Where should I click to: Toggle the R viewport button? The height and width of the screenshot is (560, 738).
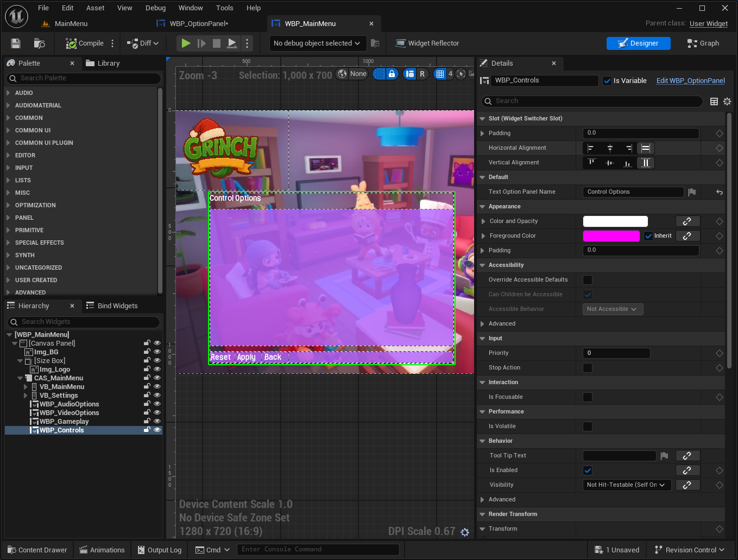click(x=422, y=74)
